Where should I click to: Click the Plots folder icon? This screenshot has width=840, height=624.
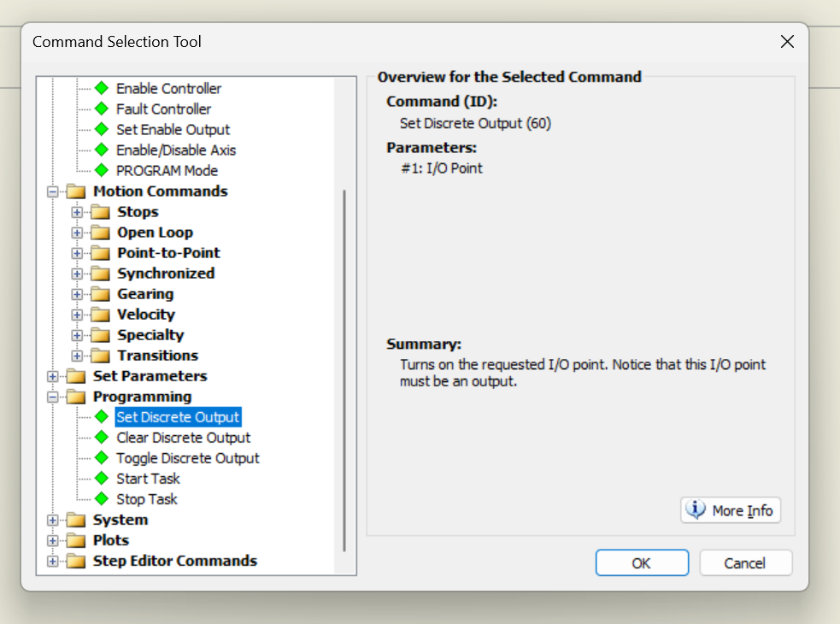76,540
